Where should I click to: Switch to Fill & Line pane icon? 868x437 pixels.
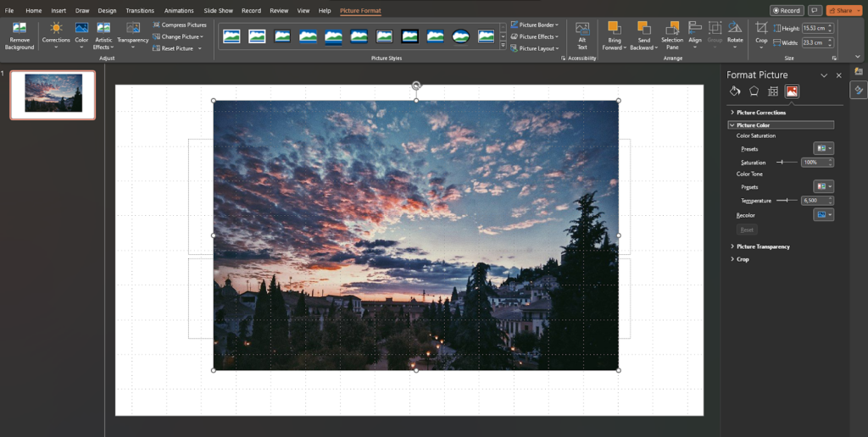coord(735,91)
